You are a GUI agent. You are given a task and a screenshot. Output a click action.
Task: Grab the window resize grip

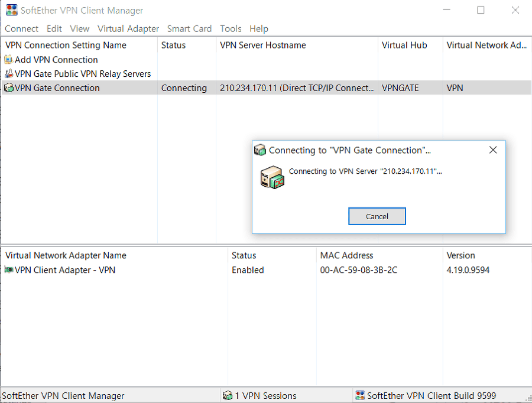528,399
